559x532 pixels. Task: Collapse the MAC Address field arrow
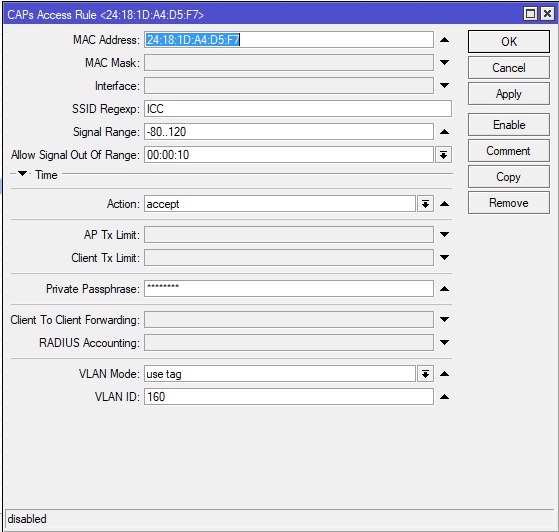(444, 40)
